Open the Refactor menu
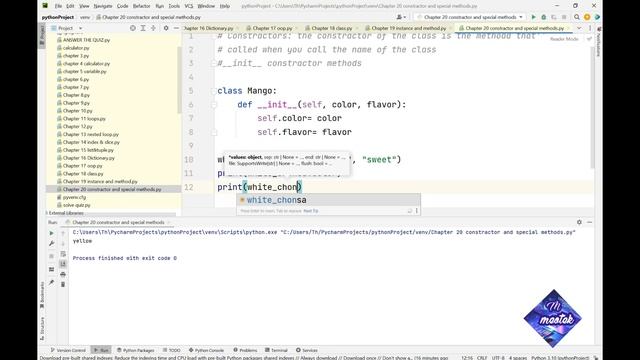Viewport: 640px width, 360px height. [x=142, y=6]
